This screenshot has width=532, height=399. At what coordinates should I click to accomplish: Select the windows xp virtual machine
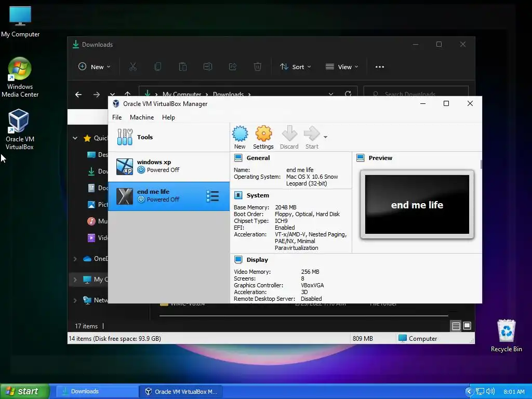[x=169, y=166]
